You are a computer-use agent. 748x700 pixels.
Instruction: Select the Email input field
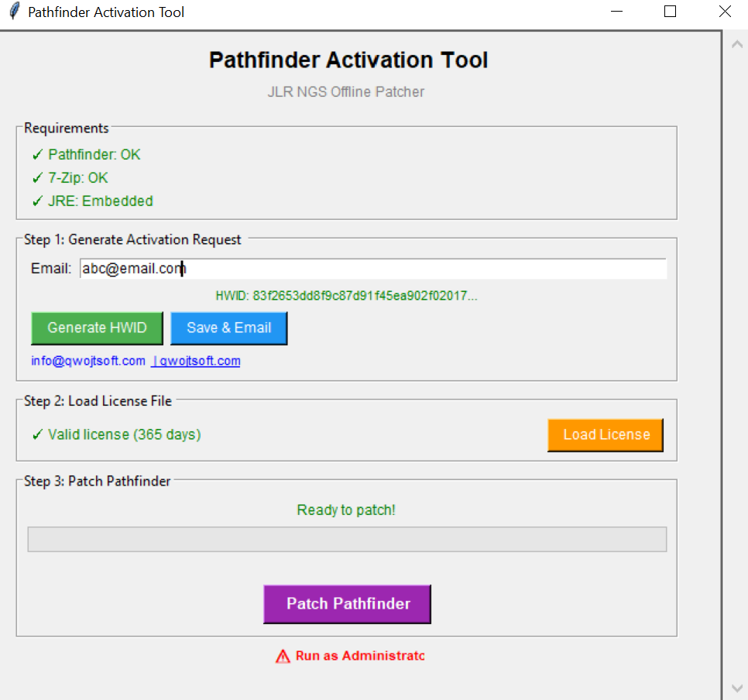click(372, 268)
